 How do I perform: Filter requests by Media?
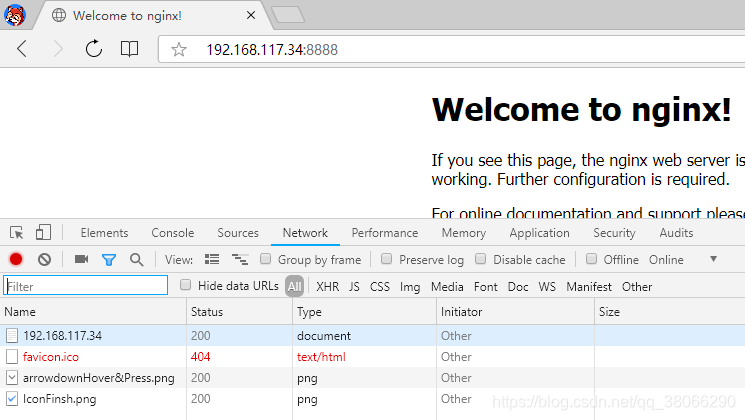447,286
